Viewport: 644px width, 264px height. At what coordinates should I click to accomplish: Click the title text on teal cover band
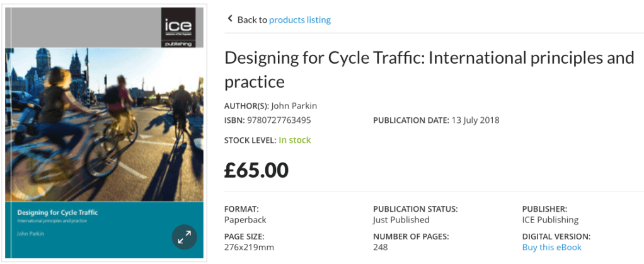pyautogui.click(x=57, y=212)
